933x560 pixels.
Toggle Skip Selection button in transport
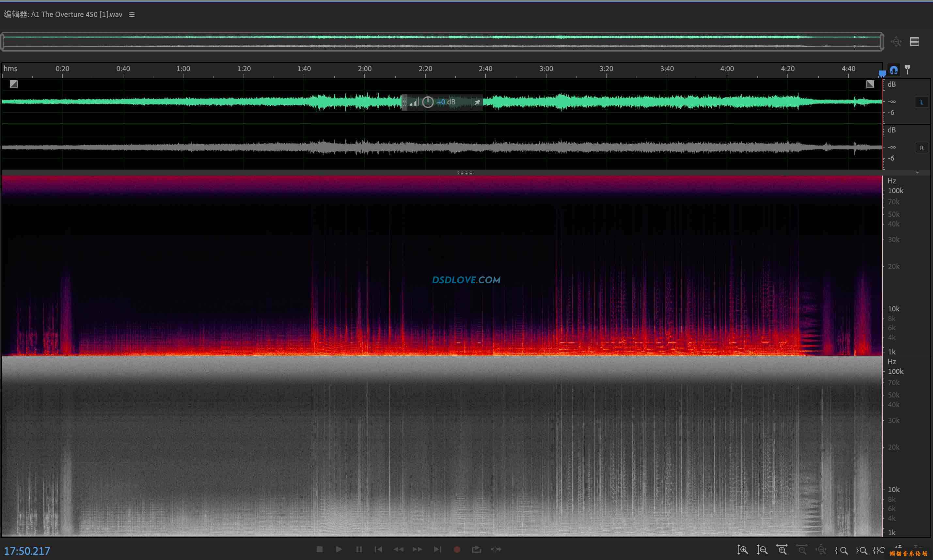[496, 550]
